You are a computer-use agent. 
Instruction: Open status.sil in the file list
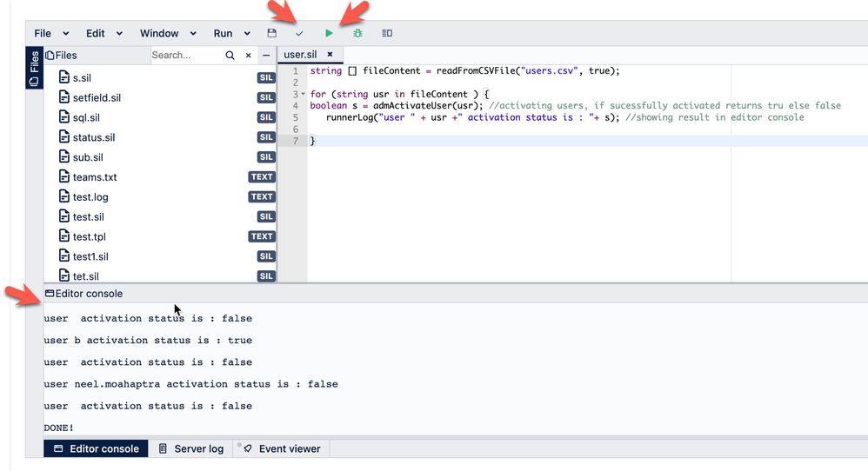coord(94,137)
